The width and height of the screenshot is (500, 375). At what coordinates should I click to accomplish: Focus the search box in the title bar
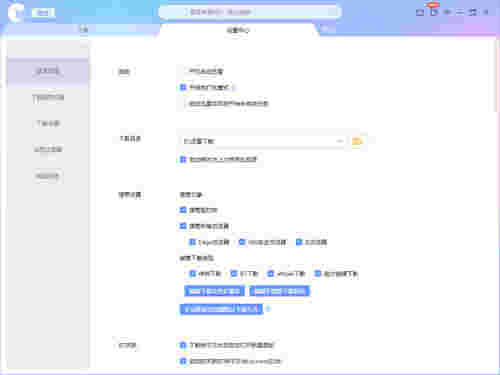[x=249, y=12]
